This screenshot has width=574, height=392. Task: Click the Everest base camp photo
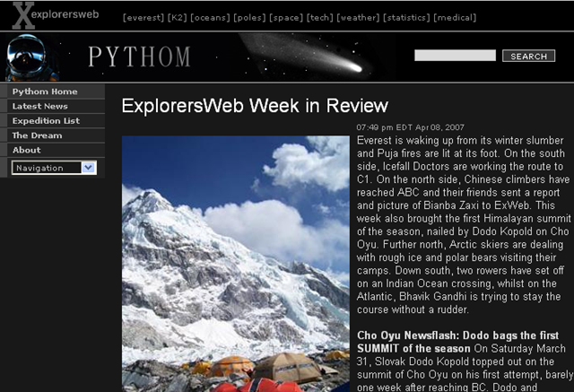click(236, 264)
